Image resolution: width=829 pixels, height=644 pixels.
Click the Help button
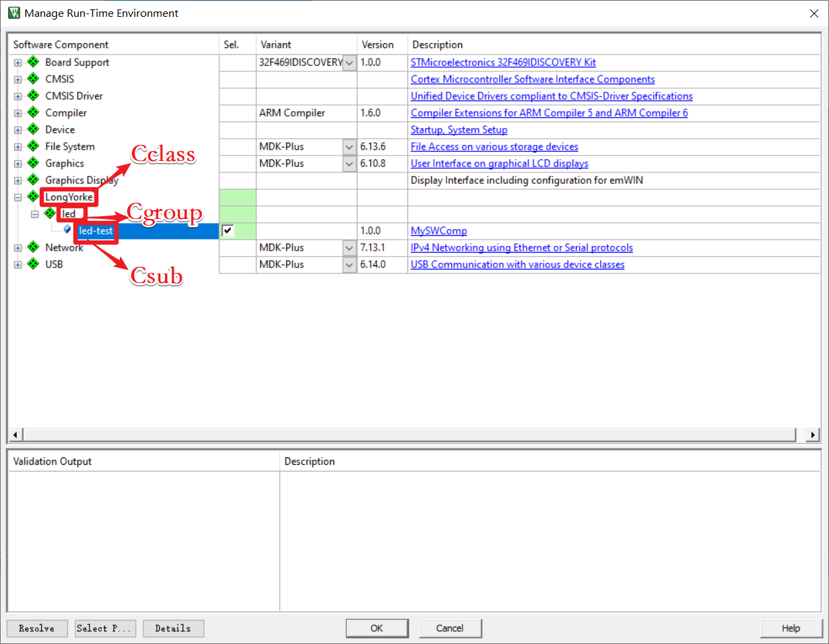(x=791, y=629)
